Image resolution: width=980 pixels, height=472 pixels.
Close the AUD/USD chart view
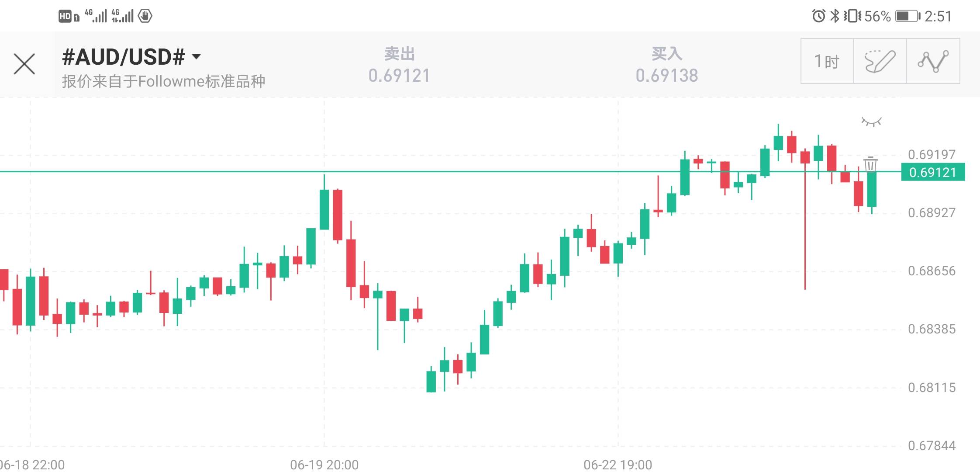coord(24,64)
